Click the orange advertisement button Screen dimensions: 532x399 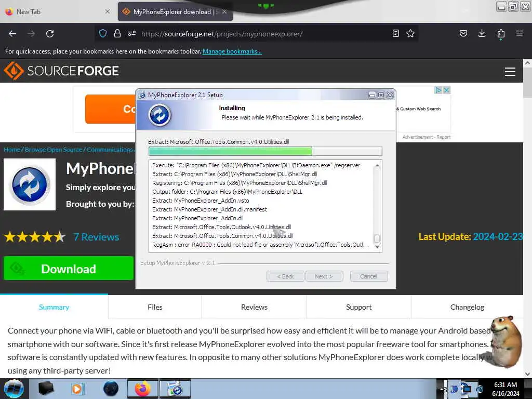coord(111,109)
